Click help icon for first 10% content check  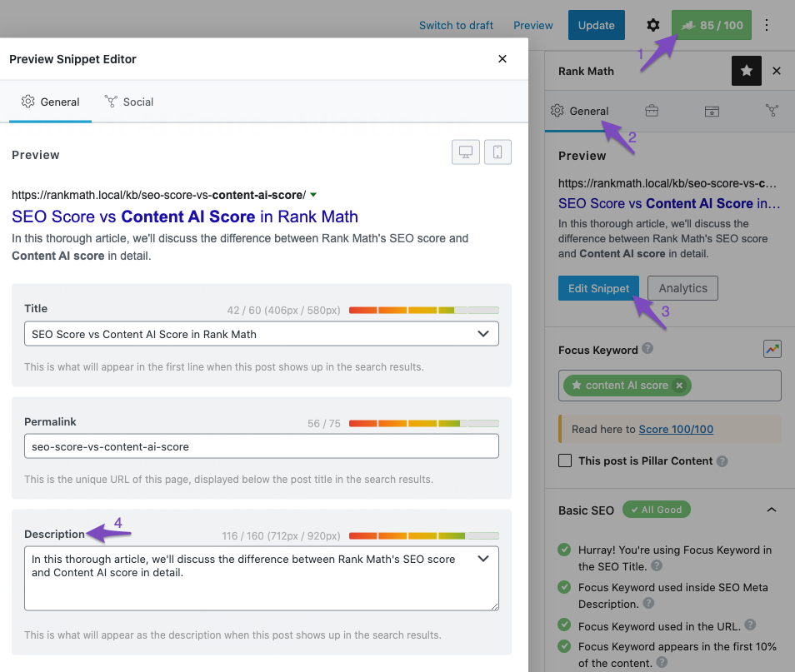coord(662,662)
